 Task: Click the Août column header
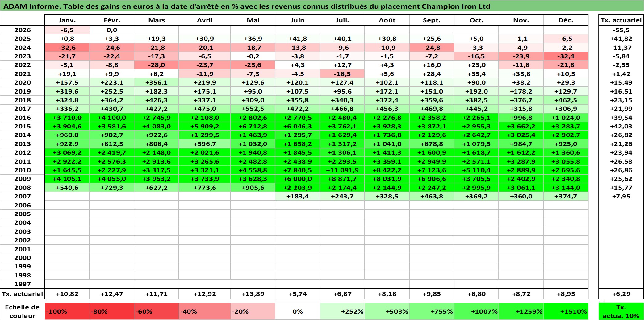point(387,20)
